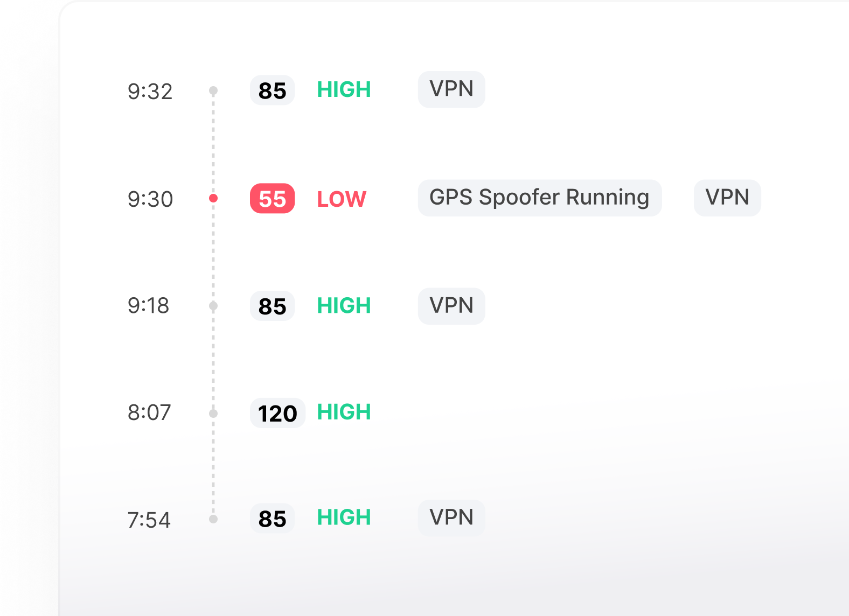Select the VPN tag in the 9:18 row
The height and width of the screenshot is (616, 849).
coord(451,306)
